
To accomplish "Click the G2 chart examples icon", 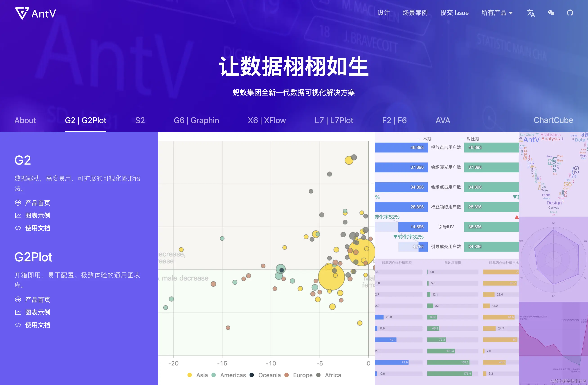I will pos(18,215).
